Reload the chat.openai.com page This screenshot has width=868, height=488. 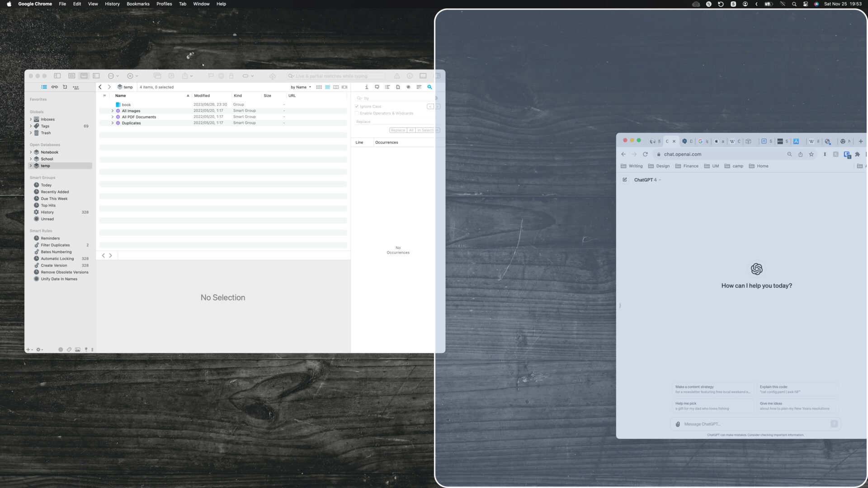click(x=645, y=155)
